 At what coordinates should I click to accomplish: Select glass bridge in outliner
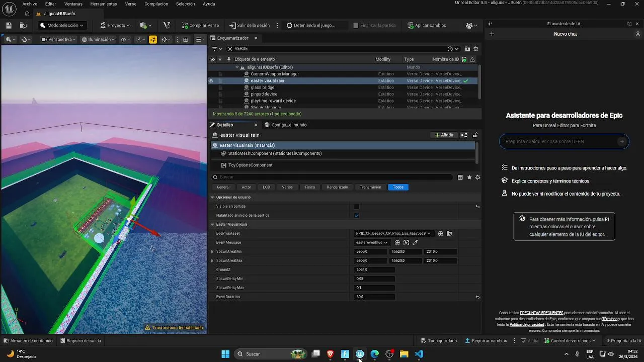click(x=263, y=87)
